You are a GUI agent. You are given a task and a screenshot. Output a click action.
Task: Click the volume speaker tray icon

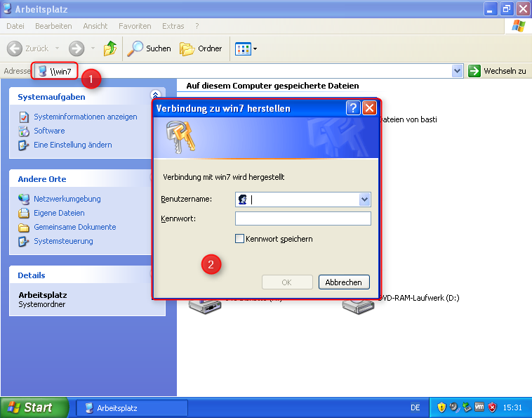pos(454,407)
